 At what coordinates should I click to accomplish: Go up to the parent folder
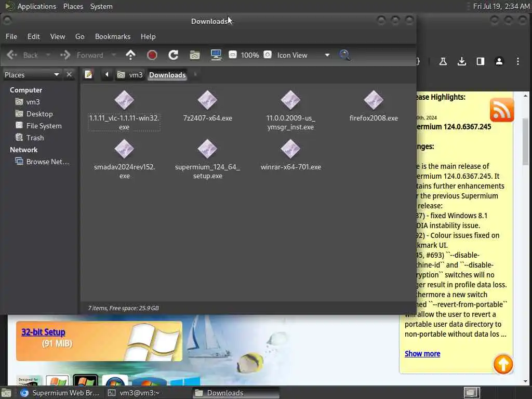(x=130, y=55)
